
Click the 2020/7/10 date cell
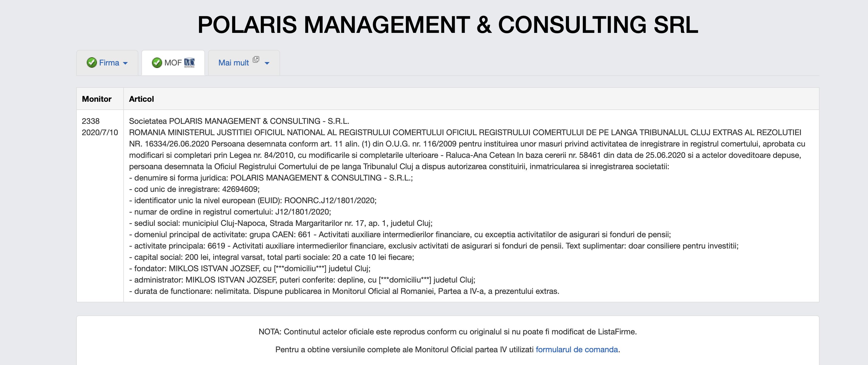[100, 133]
